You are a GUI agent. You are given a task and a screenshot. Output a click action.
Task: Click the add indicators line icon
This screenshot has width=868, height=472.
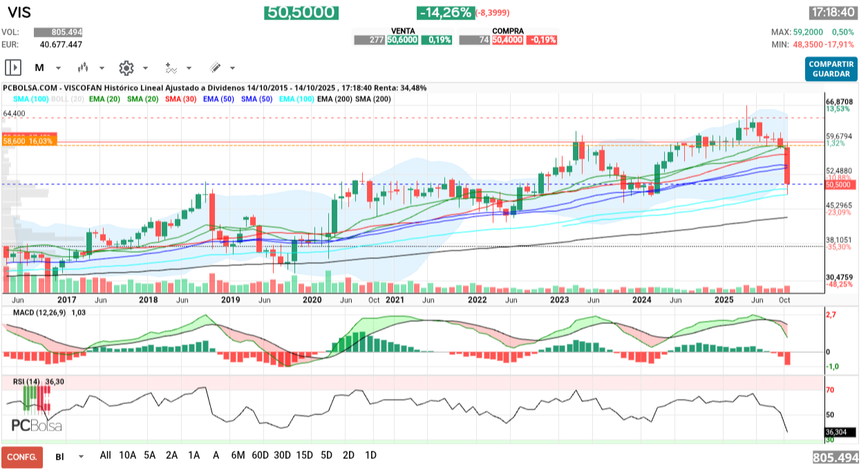(x=171, y=68)
